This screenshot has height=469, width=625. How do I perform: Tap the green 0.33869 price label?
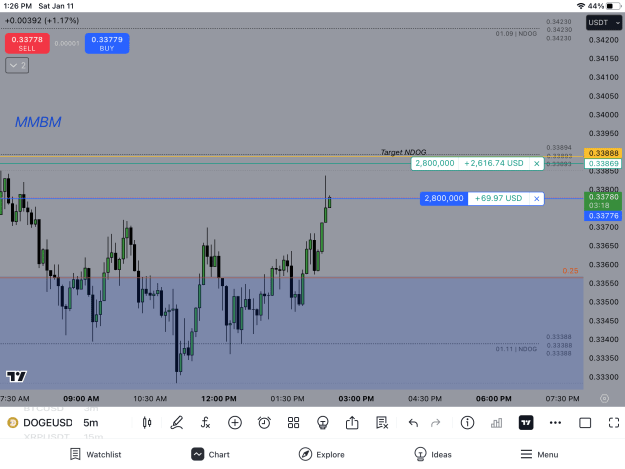coord(603,163)
